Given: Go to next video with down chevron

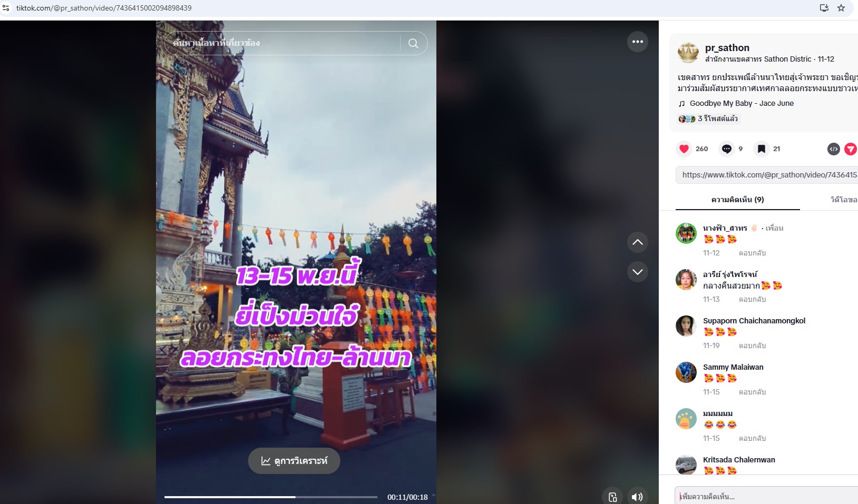Looking at the screenshot, I should point(637,272).
